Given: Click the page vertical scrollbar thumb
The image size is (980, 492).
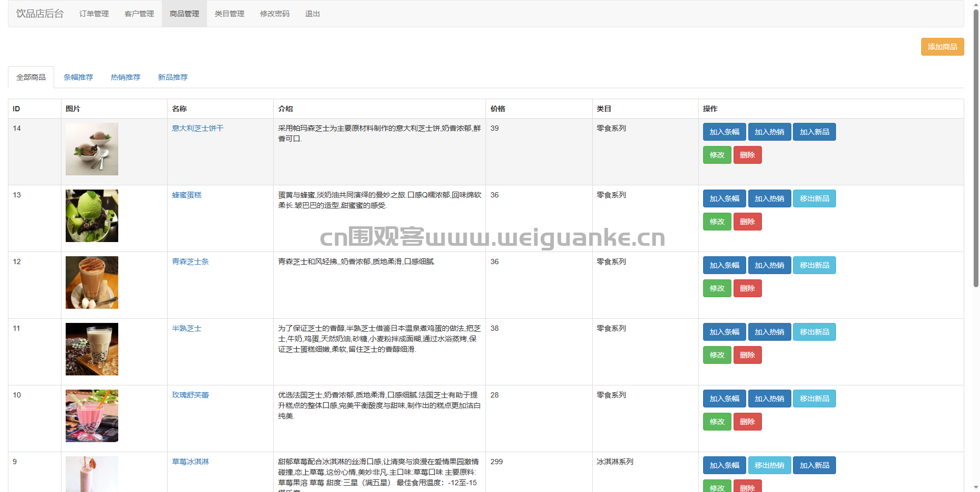Looking at the screenshot, I should pos(976,148).
